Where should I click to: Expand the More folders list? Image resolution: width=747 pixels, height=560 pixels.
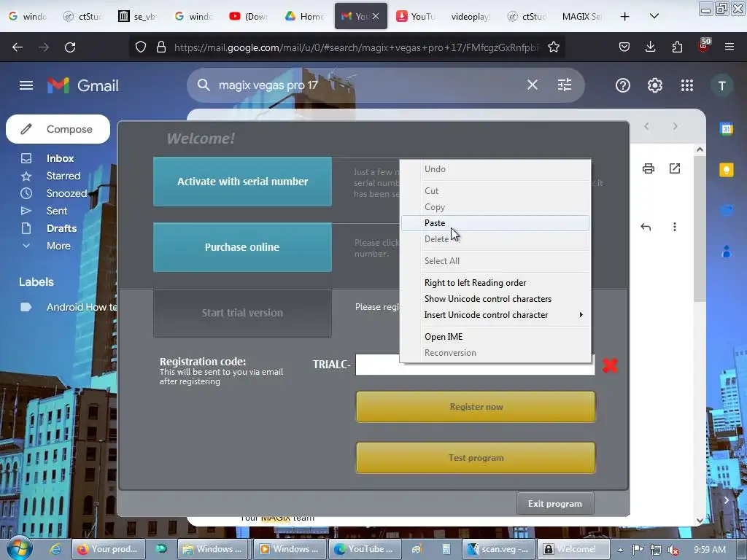58,246
